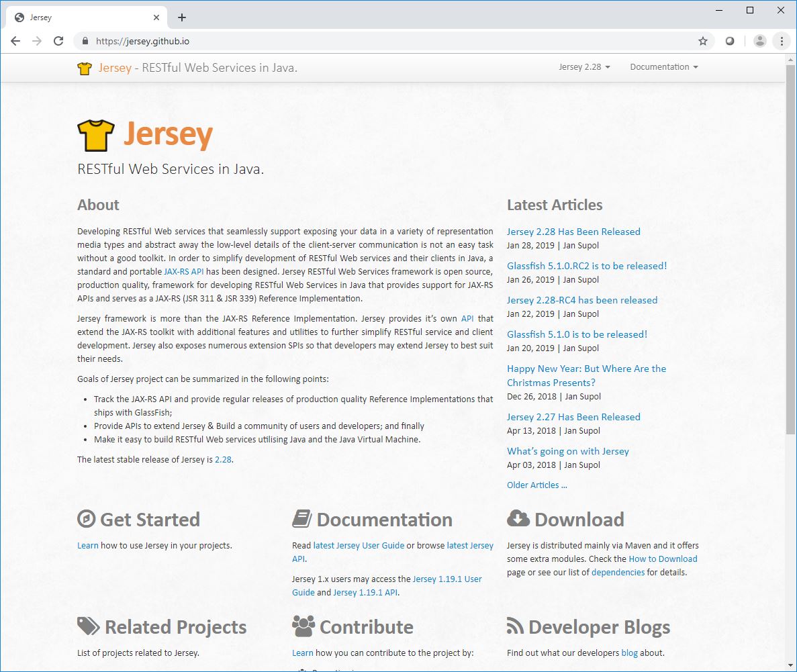This screenshot has width=797, height=672.
Task: Close the browser window
Action: tap(781, 10)
